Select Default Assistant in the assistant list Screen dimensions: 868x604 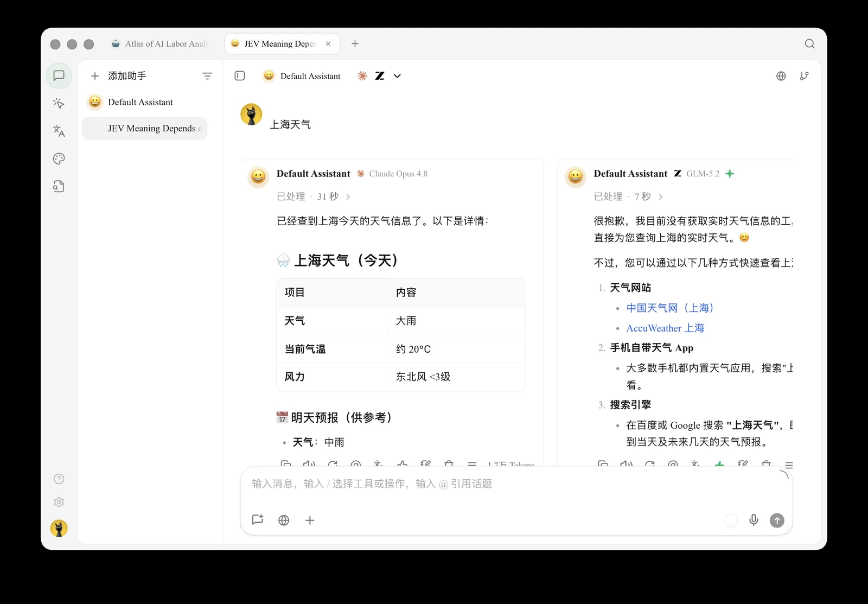coord(145,102)
